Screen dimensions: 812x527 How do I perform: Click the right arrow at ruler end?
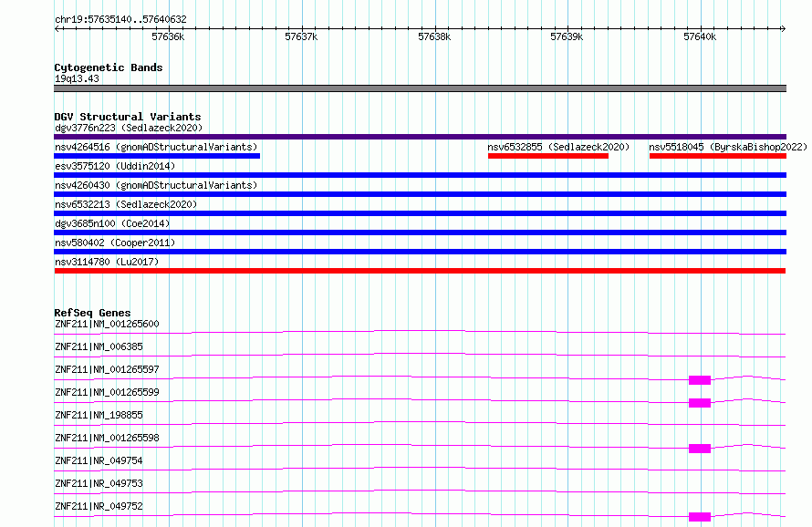click(x=783, y=28)
